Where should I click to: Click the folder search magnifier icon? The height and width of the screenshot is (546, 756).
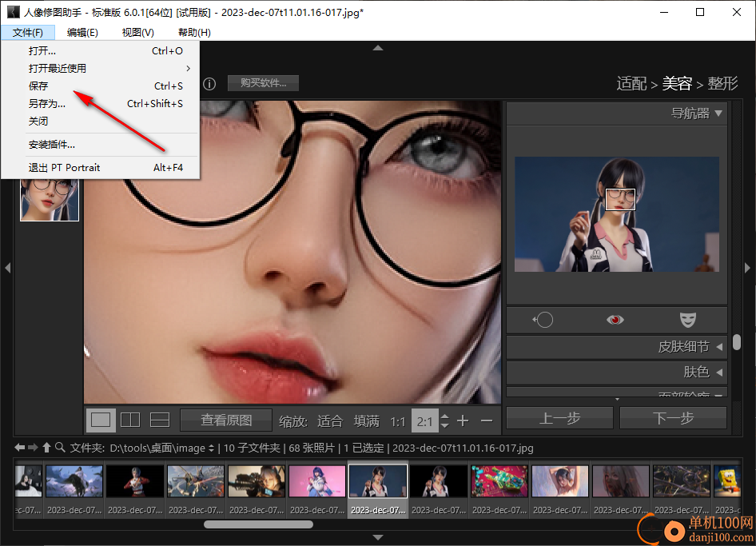click(60, 448)
